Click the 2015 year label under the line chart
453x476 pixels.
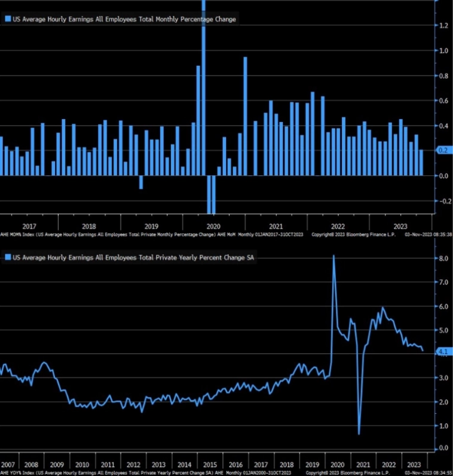(x=210, y=465)
